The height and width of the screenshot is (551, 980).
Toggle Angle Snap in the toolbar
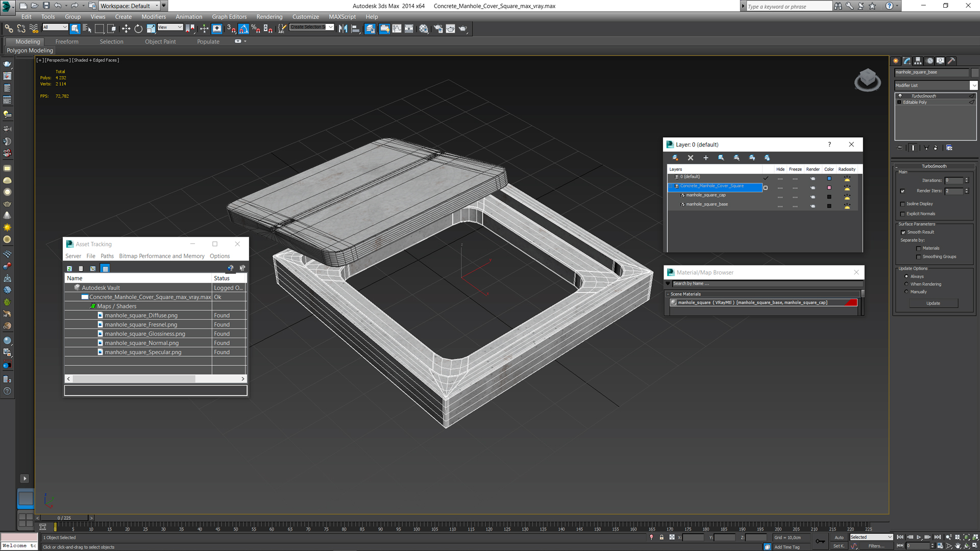pyautogui.click(x=243, y=29)
